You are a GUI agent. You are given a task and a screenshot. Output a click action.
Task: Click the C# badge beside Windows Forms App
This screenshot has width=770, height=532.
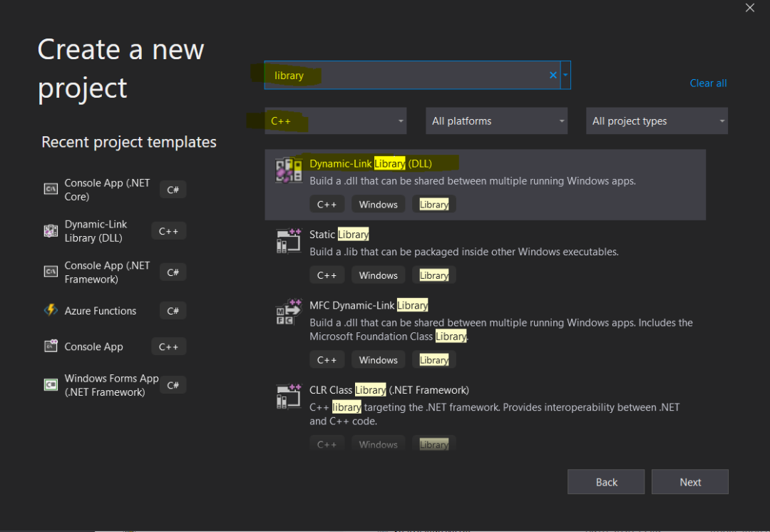173,385
